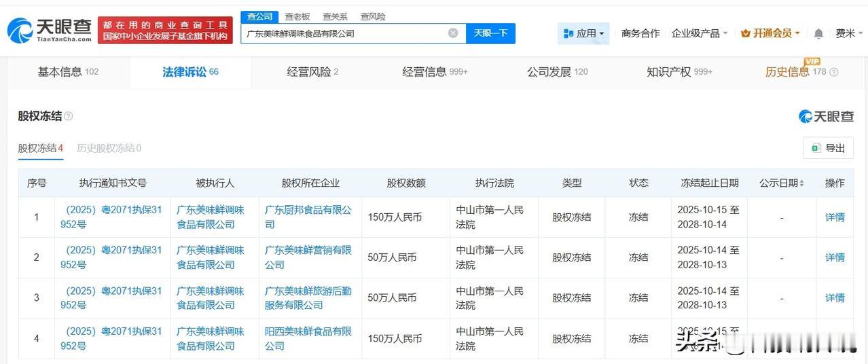Viewport: 868px width, 364px height.
Task: Open 阳西美味鲜食品有限公司 company link
Action: [x=308, y=338]
